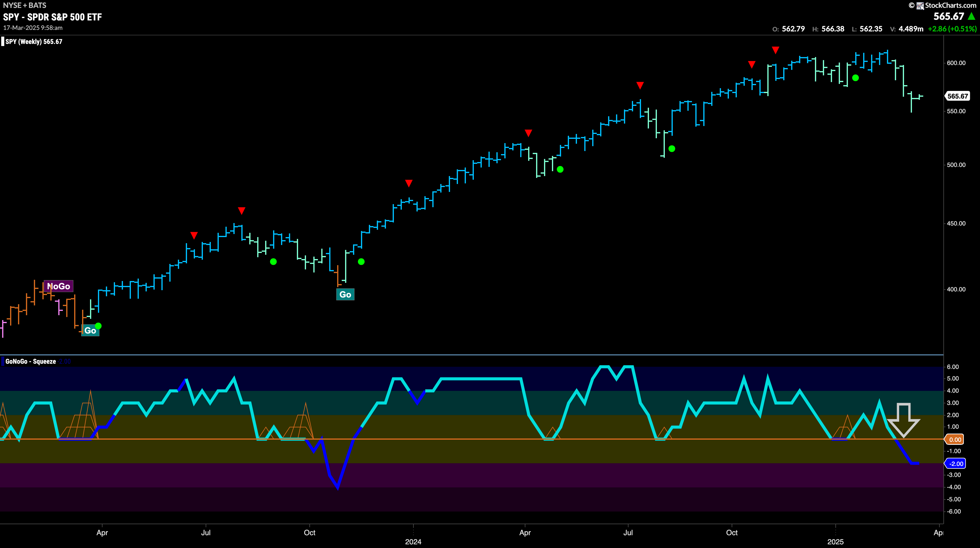The width and height of the screenshot is (980, 548).
Task: Click the -6.00 oscillator axis label
Action: 953,511
